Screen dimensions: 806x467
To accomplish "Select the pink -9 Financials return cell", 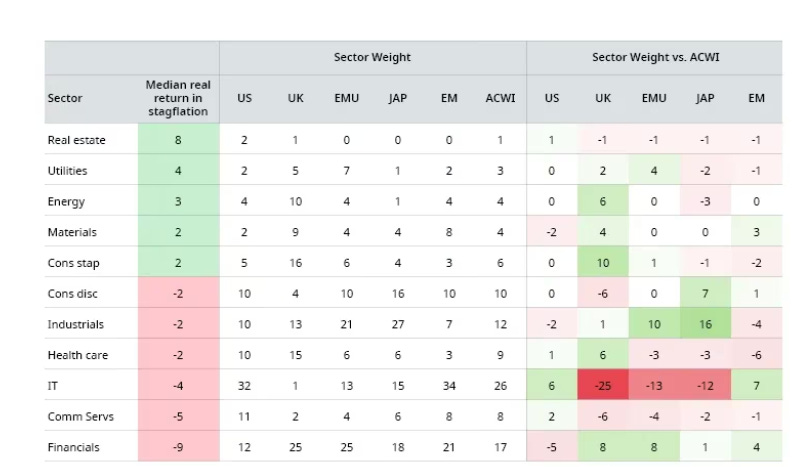I will pos(178,446).
